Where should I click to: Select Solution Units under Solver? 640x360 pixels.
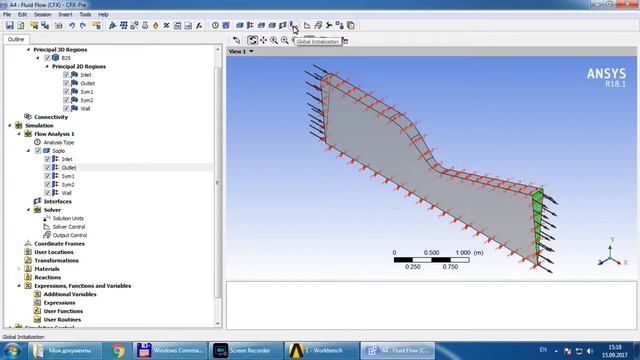point(68,218)
